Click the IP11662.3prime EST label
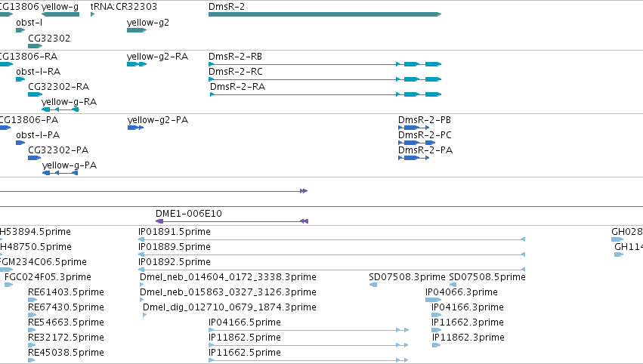Viewport: 643px width, 364px height. [x=468, y=322]
